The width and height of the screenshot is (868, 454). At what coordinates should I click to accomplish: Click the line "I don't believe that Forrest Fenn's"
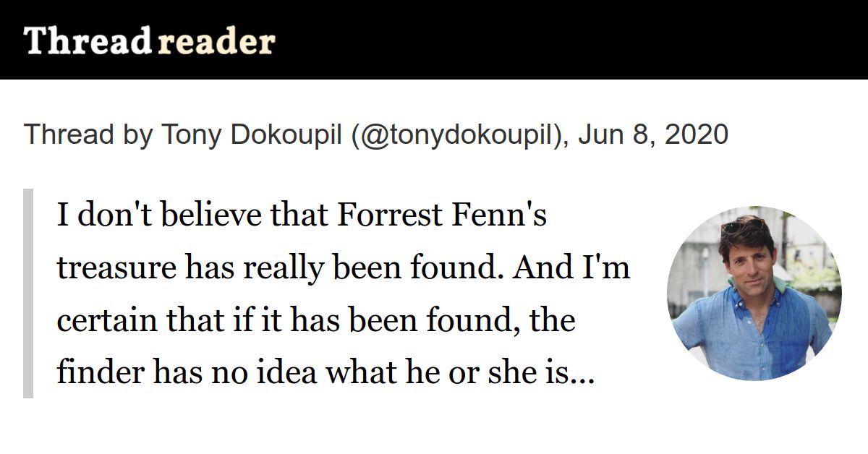click(x=302, y=216)
